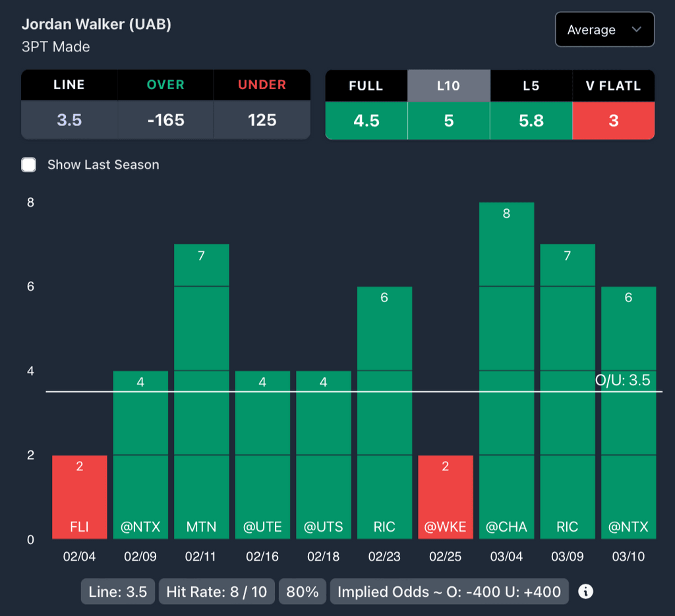
Task: Click the 80% badge
Action: [302, 592]
